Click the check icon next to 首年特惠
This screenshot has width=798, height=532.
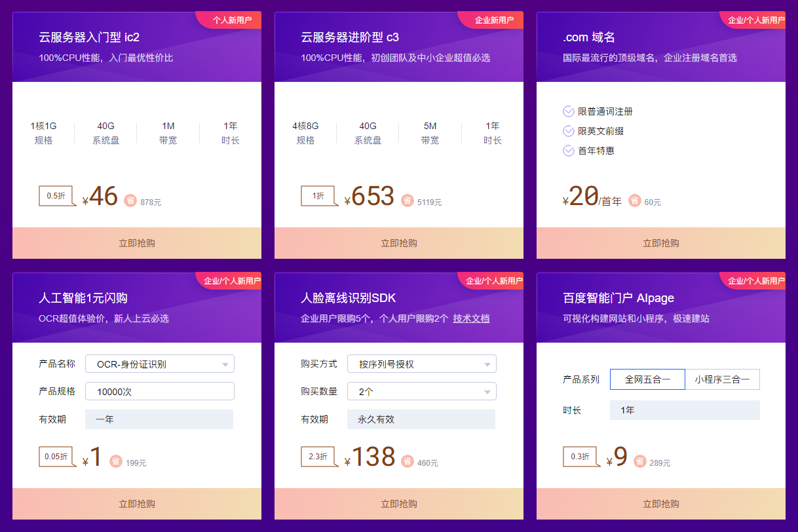[x=569, y=151]
